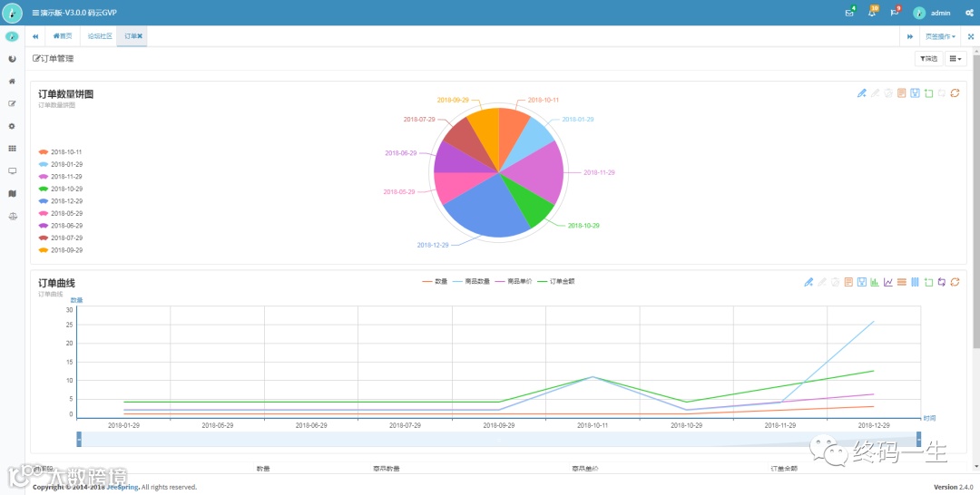
Task: Open the admin user menu
Action: [x=932, y=13]
